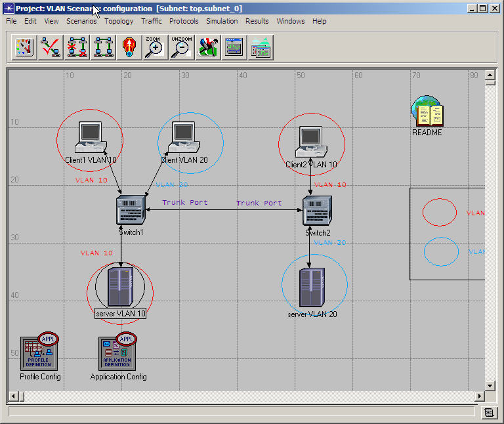
Task: Open the Simulation menu
Action: pyautogui.click(x=222, y=21)
